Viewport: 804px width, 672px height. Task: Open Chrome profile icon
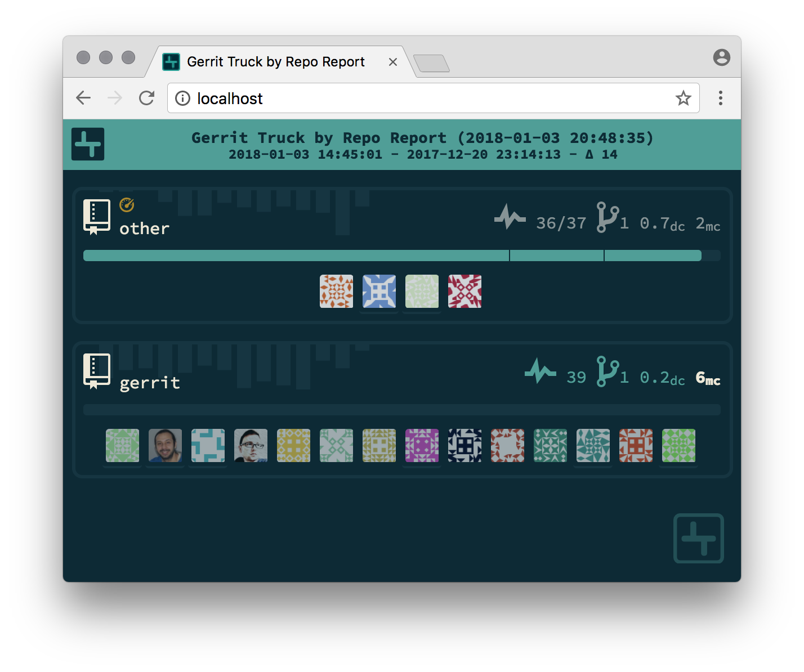coord(722,57)
